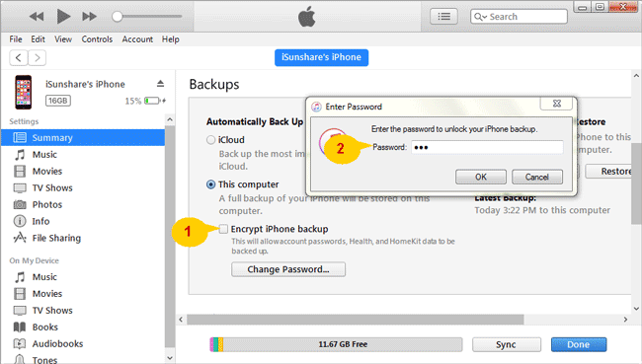Click the Settings section header
Image resolution: width=642 pixels, height=364 pixels.
tap(24, 121)
